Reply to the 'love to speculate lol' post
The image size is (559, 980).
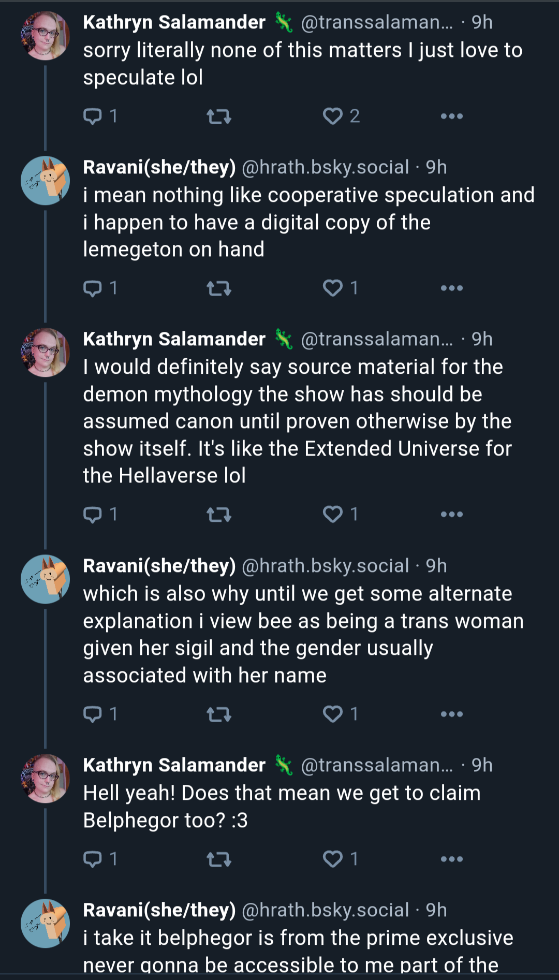[100, 116]
